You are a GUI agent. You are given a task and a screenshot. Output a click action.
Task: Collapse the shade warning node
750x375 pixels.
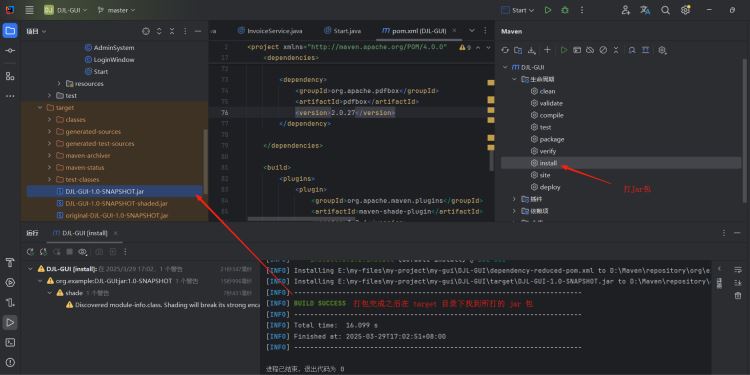pyautogui.click(x=49, y=293)
